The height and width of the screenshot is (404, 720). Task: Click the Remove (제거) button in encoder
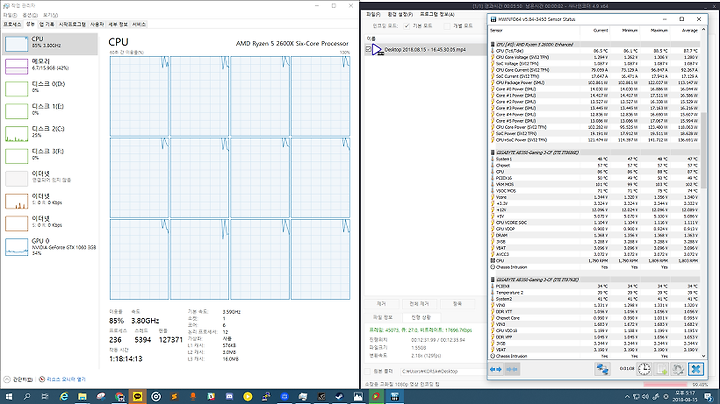(381, 304)
